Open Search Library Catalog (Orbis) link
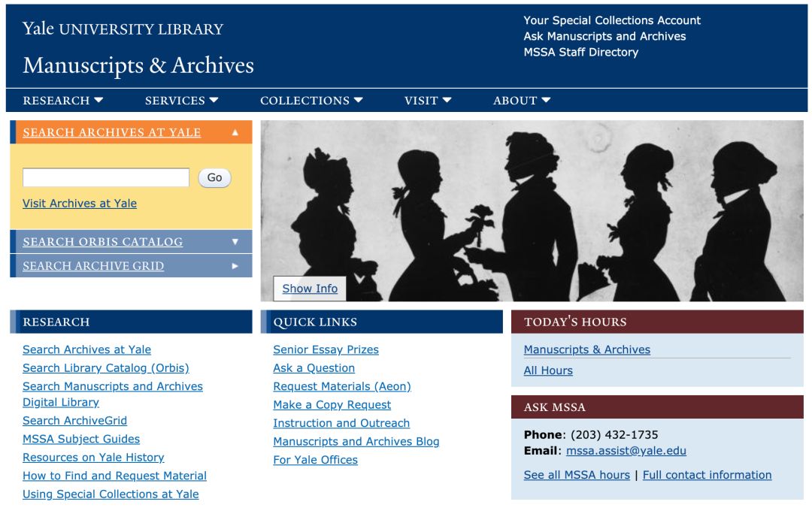 (x=106, y=368)
